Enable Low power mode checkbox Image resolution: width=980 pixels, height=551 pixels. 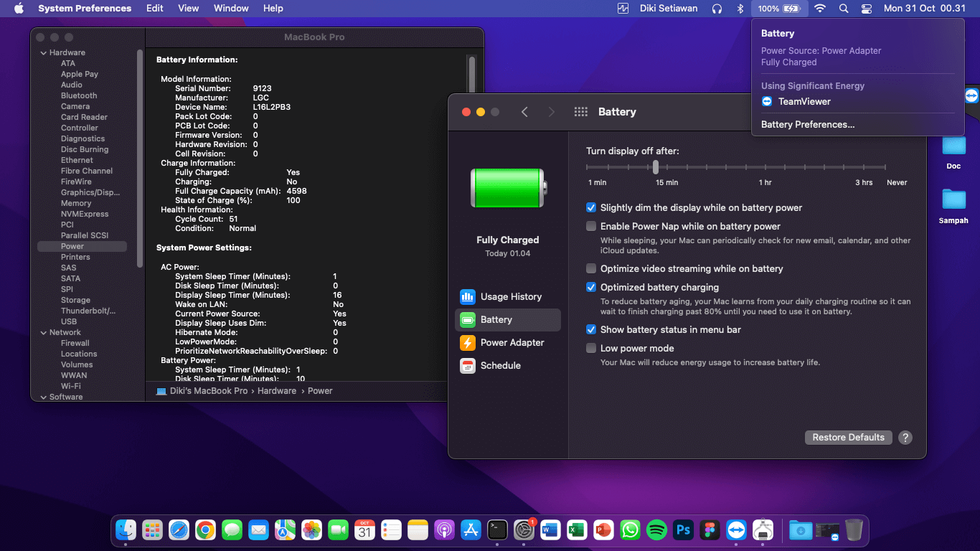tap(591, 348)
